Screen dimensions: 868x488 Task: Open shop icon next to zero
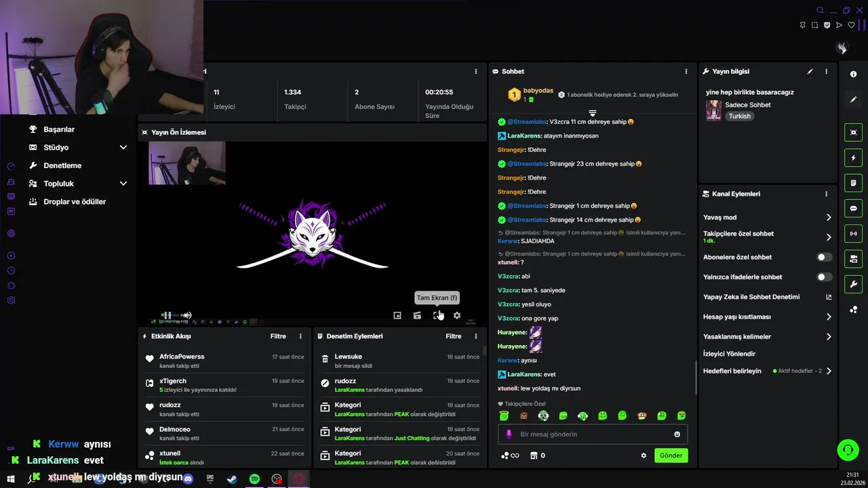click(x=534, y=455)
